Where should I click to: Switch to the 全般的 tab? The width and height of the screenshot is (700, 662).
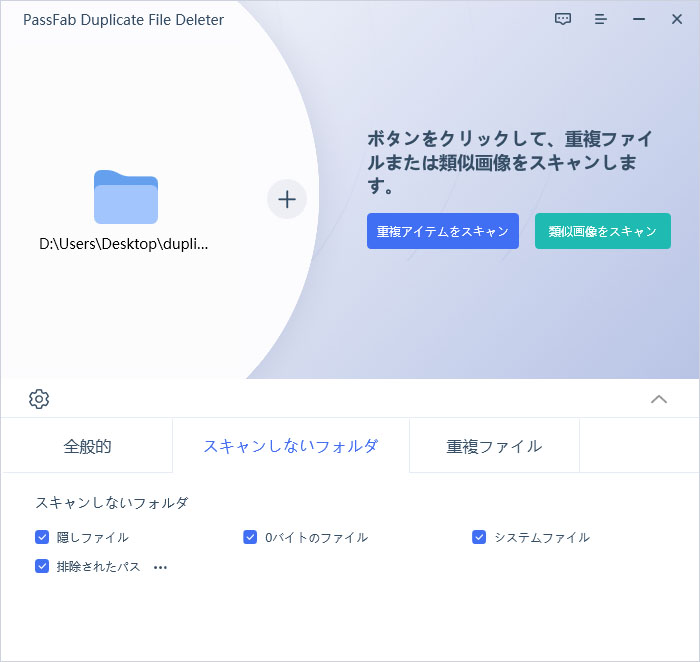[x=87, y=446]
